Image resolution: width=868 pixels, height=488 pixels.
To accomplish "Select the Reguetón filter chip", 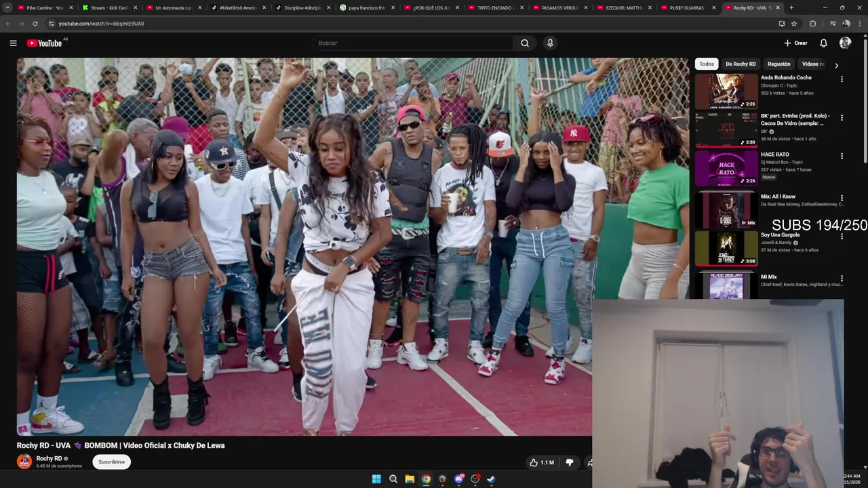I will click(778, 64).
